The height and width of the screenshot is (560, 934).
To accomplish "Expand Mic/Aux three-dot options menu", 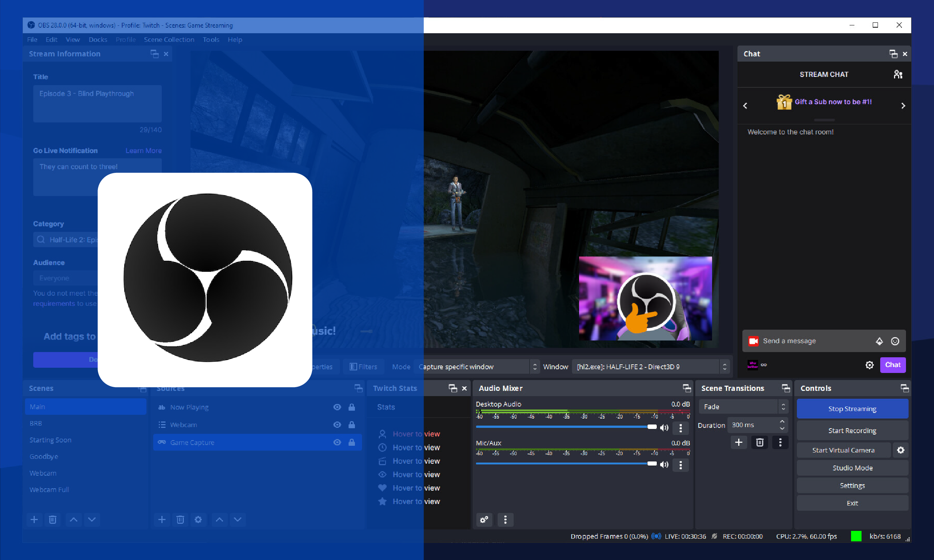I will [x=681, y=465].
